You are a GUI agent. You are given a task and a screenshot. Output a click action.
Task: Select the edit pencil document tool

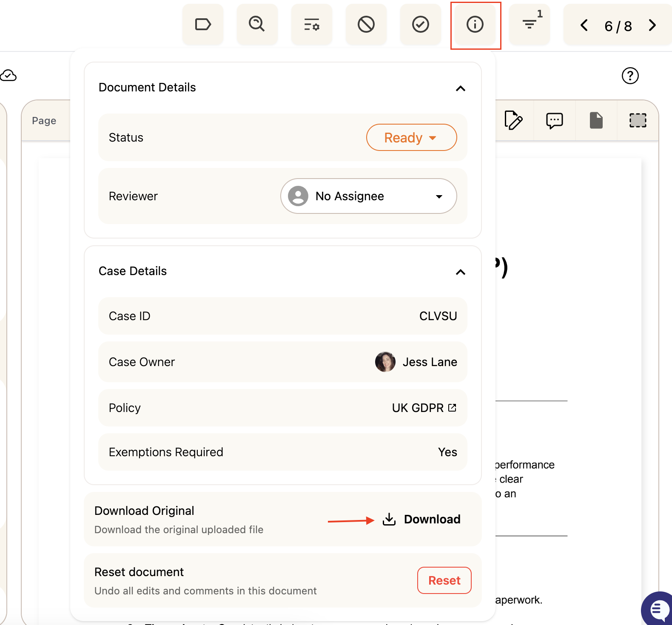(x=513, y=120)
